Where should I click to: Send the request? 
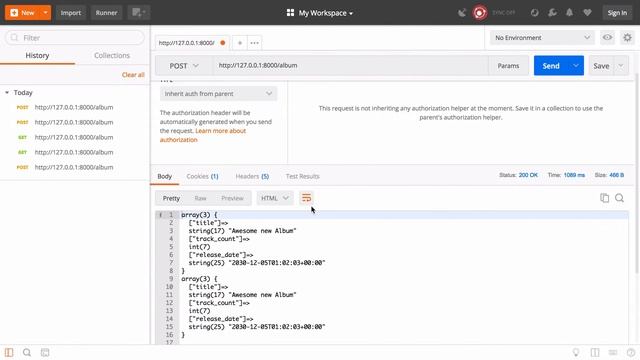click(x=551, y=66)
